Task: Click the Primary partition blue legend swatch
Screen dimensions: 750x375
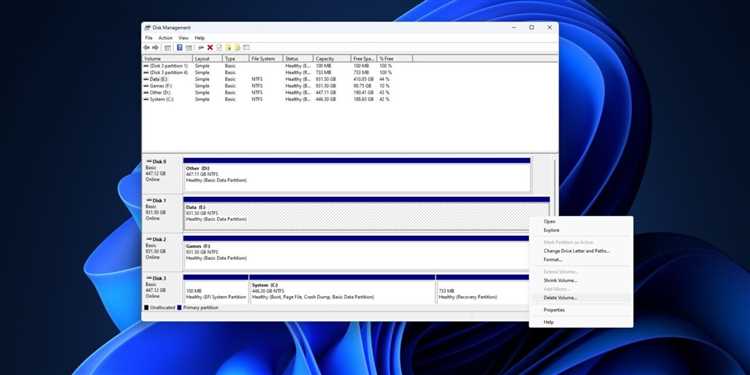Action: (179, 308)
